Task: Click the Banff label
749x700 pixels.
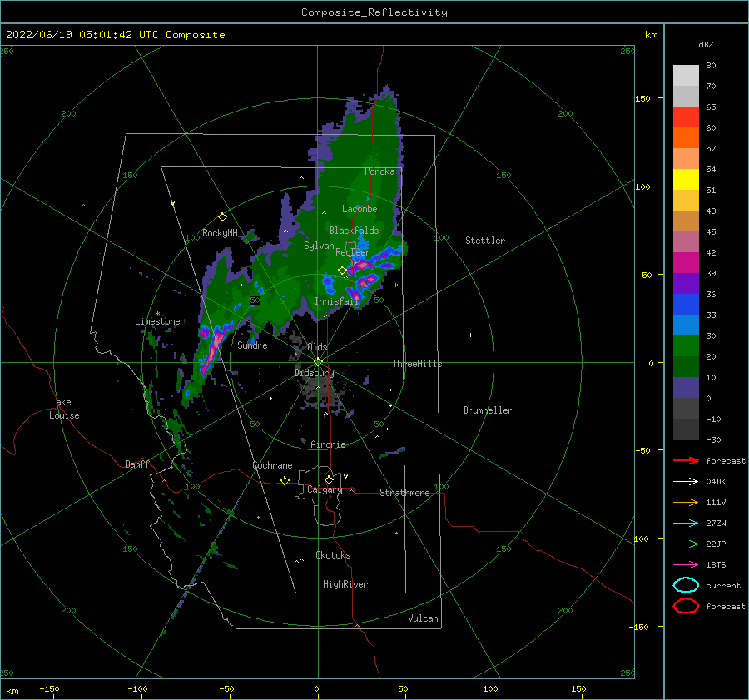Action: (x=137, y=464)
